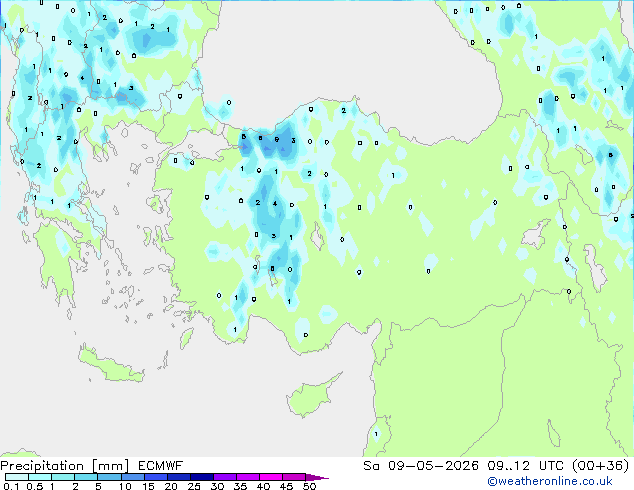The width and height of the screenshot is (634, 490).
Task: Click the ECMWF model label
Action: coord(161,466)
